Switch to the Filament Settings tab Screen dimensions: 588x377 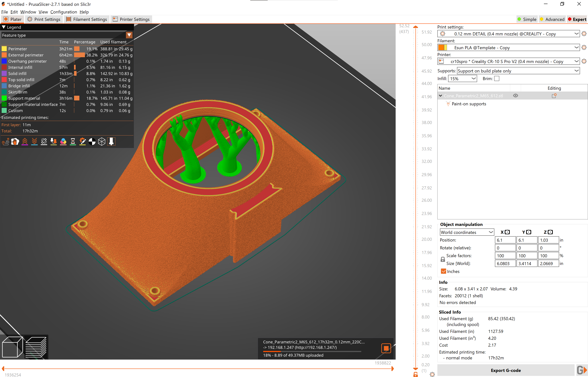coord(87,19)
